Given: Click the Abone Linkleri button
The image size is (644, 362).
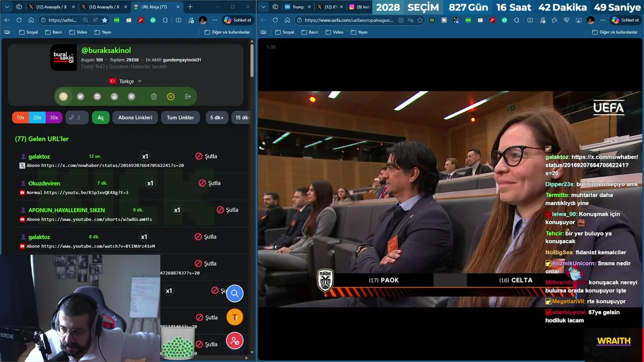Looking at the screenshot, I should pos(135,118).
